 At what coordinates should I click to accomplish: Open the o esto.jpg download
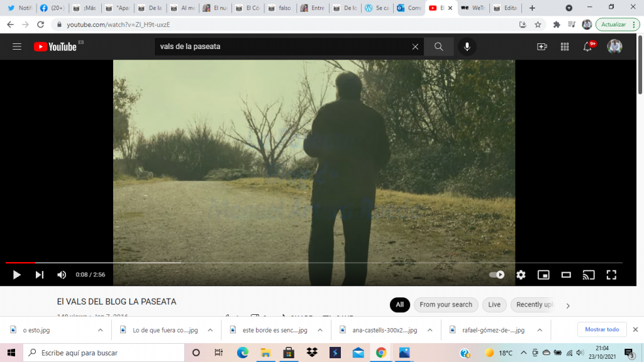point(36,330)
